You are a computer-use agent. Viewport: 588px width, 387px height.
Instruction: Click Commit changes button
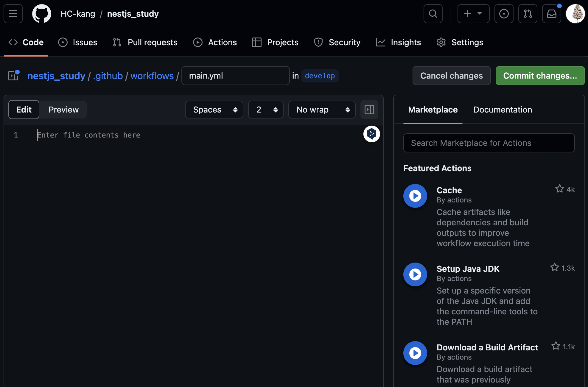coord(540,76)
